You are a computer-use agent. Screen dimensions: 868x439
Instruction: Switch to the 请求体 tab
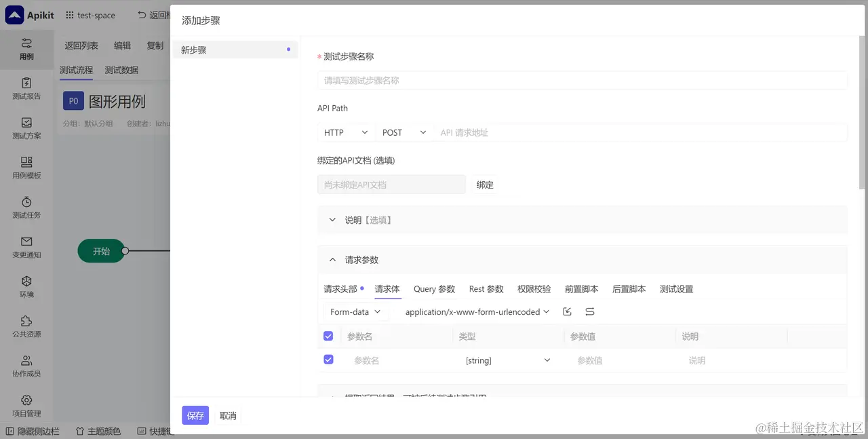point(387,289)
